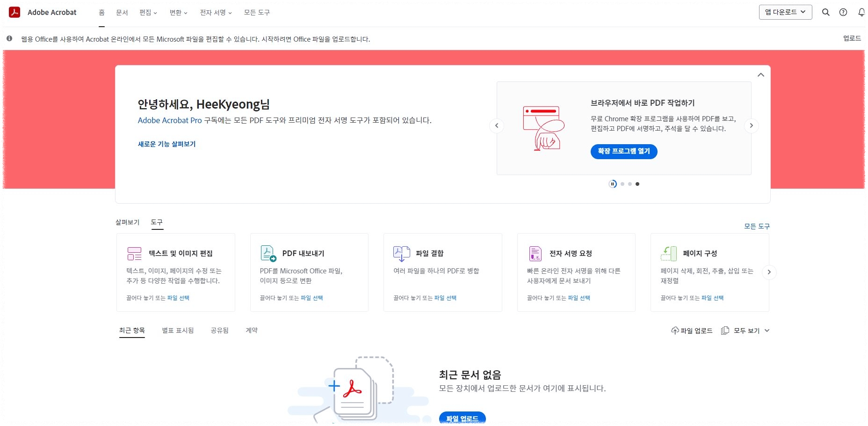868x426 pixels.
Task: Click the info icon in the Office banner
Action: [9, 38]
